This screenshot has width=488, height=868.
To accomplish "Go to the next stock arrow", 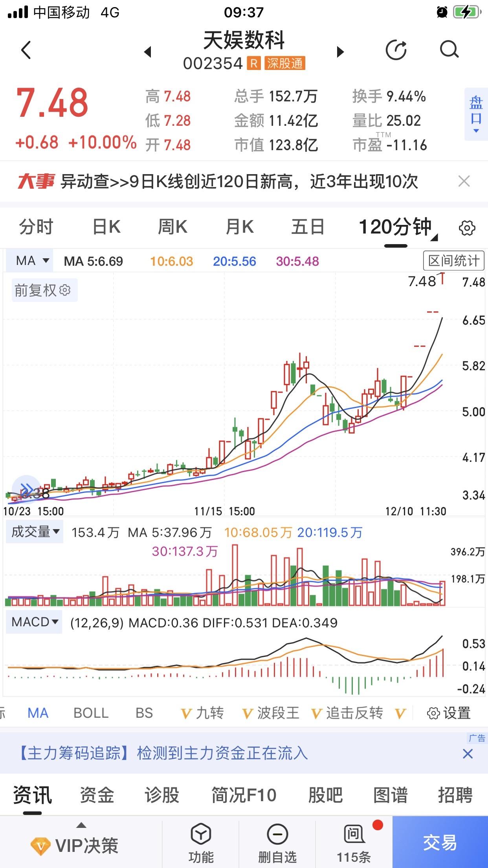I will pyautogui.click(x=340, y=51).
